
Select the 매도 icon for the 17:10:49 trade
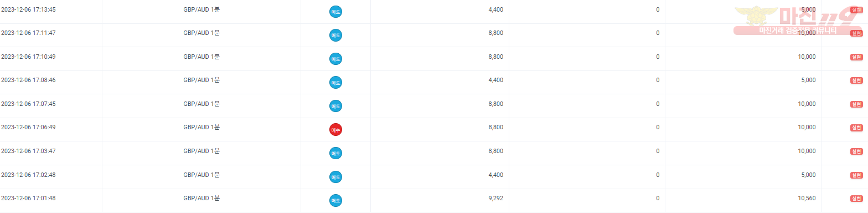335,58
